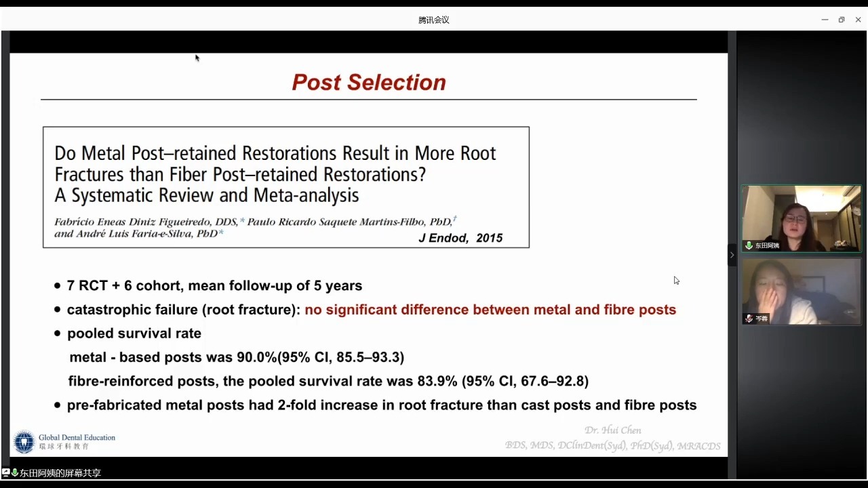The width and height of the screenshot is (868, 488).
Task: Click the J Endod, 2015 citation
Action: (460, 238)
